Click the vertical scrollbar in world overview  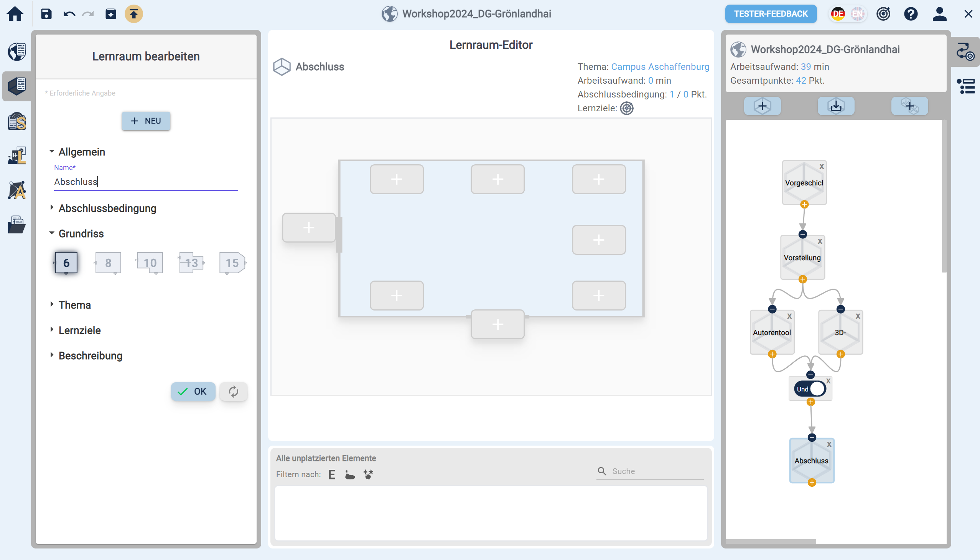944,196
